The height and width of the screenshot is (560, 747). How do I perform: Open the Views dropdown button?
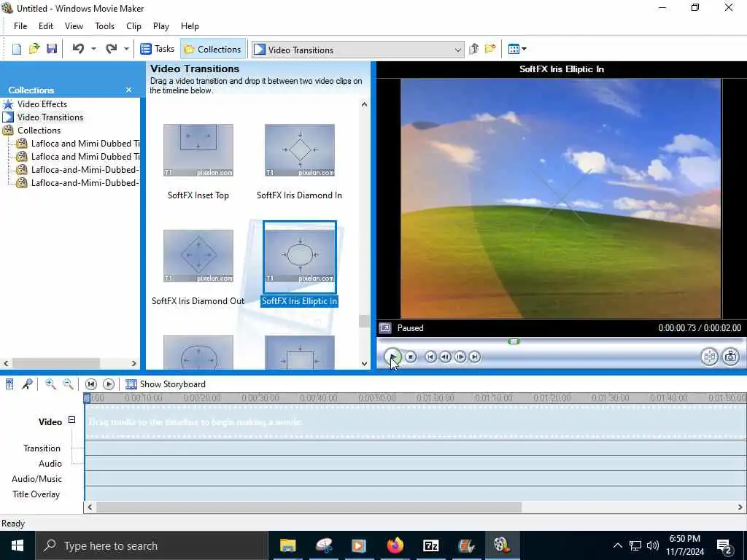(x=517, y=49)
